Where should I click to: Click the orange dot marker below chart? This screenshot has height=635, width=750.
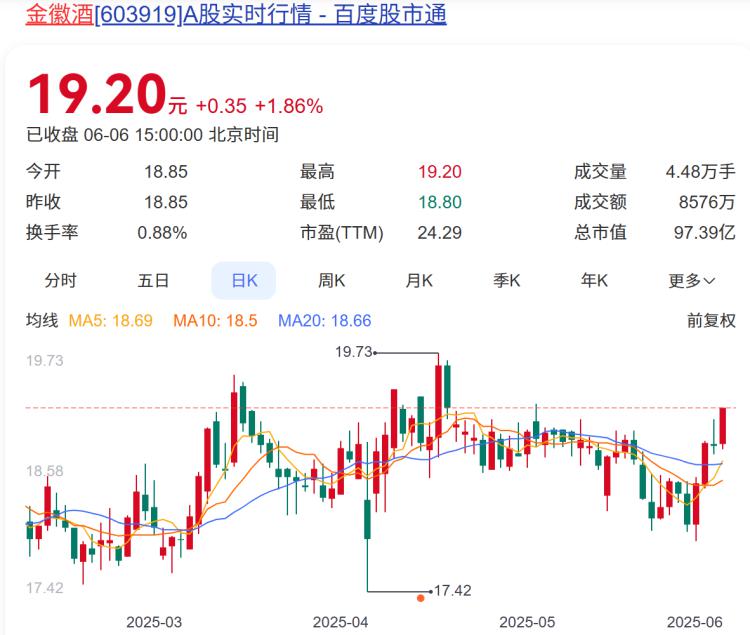tap(420, 598)
